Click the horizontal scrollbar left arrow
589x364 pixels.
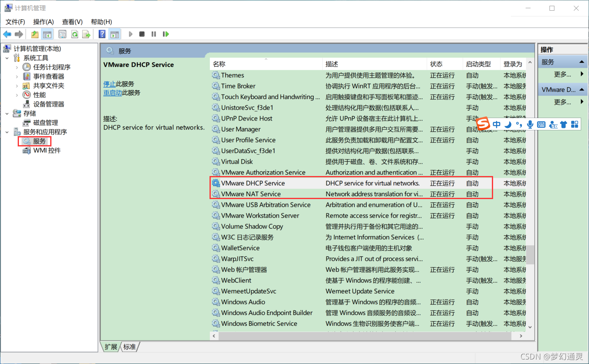point(214,336)
